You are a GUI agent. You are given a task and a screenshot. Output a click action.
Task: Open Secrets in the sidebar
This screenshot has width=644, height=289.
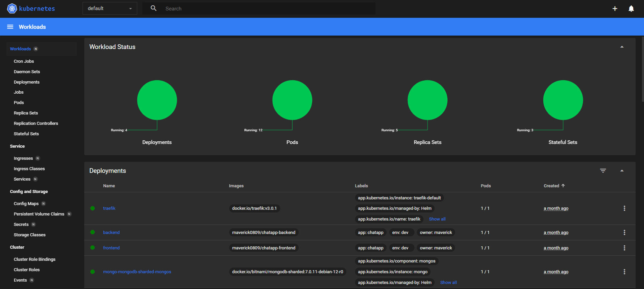coord(21,225)
